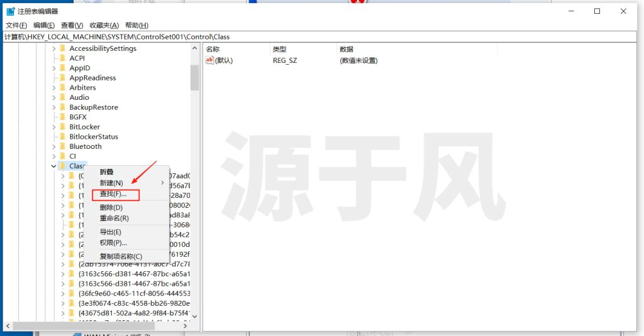This screenshot has height=336, width=644.
Task: Expand the Audio key
Action: [x=54, y=97]
